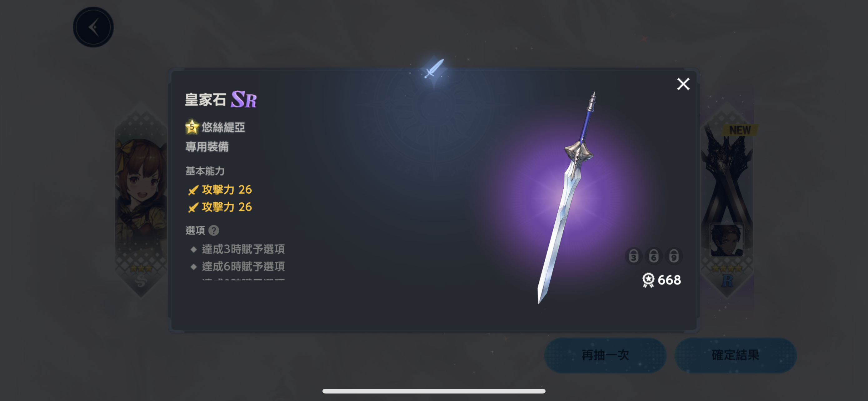This screenshot has height=401, width=868.
Task: Select the SR rarity badge
Action: pos(244,99)
